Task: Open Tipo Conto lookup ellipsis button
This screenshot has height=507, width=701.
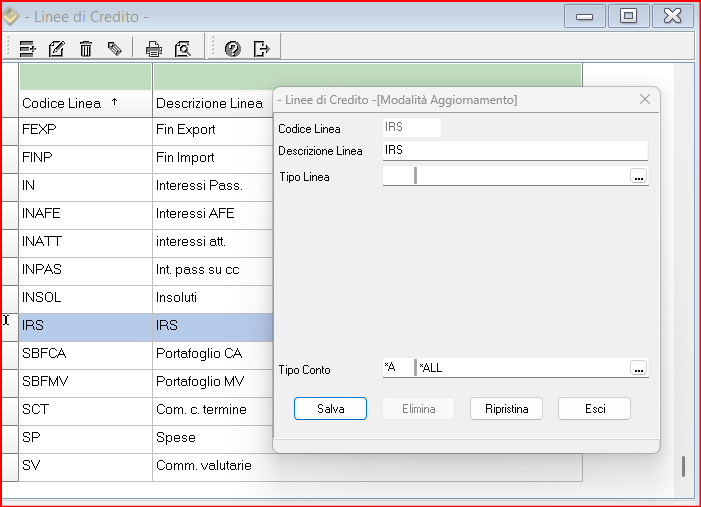Action: click(639, 368)
